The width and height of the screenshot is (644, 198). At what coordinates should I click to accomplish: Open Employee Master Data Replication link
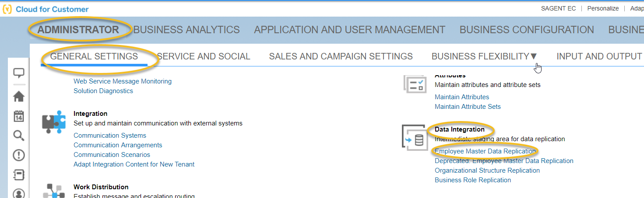pos(485,151)
